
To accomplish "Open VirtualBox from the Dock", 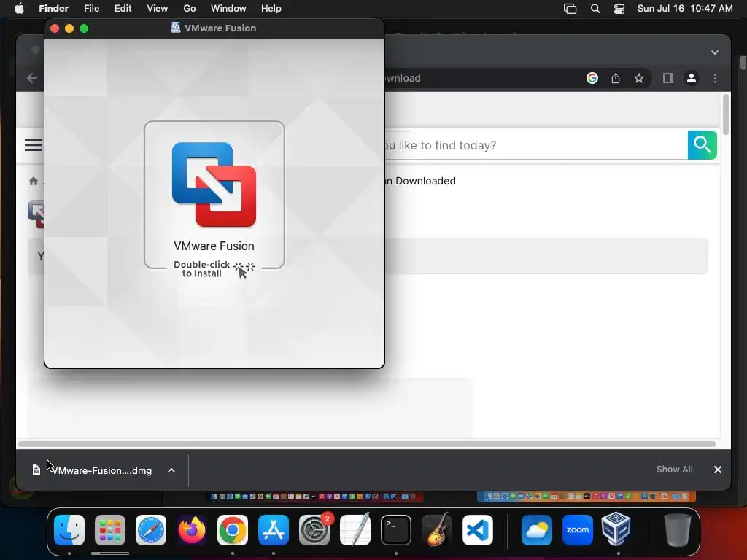I will (616, 529).
